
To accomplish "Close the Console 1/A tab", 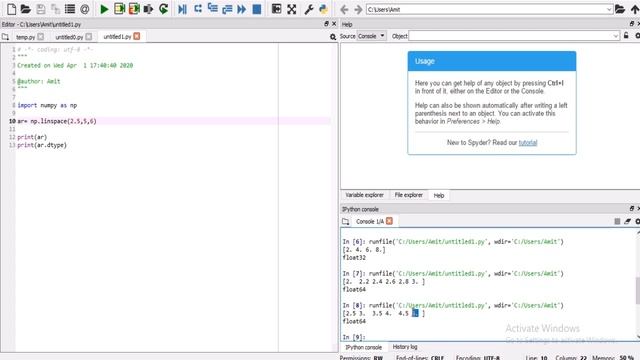I will coord(389,221).
